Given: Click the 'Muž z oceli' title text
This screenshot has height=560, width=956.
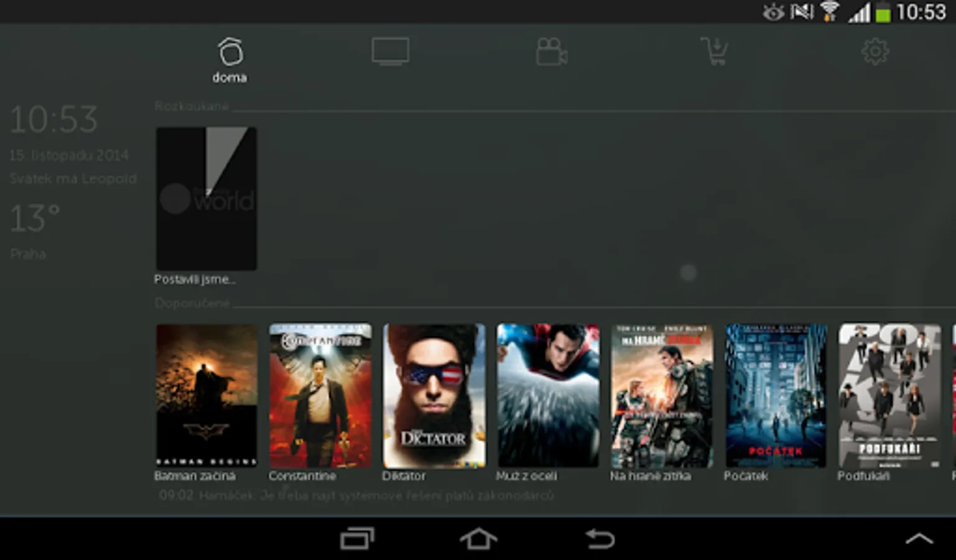Looking at the screenshot, I should [x=527, y=476].
